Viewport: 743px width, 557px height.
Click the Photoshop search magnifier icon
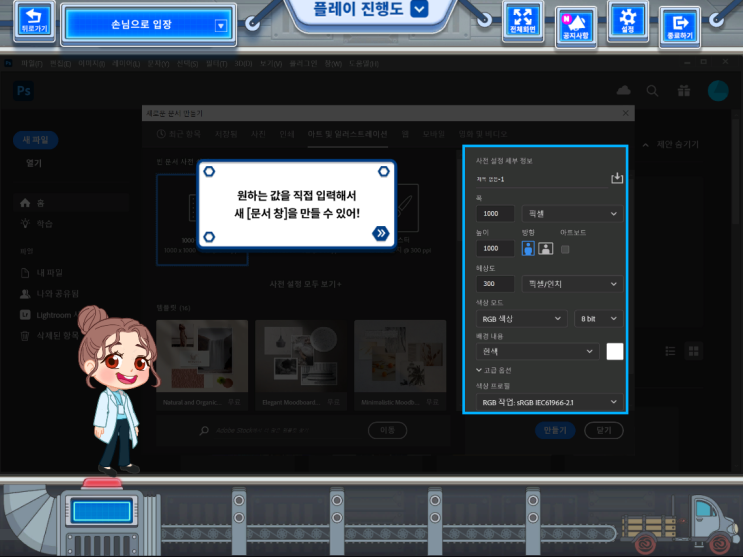(652, 91)
